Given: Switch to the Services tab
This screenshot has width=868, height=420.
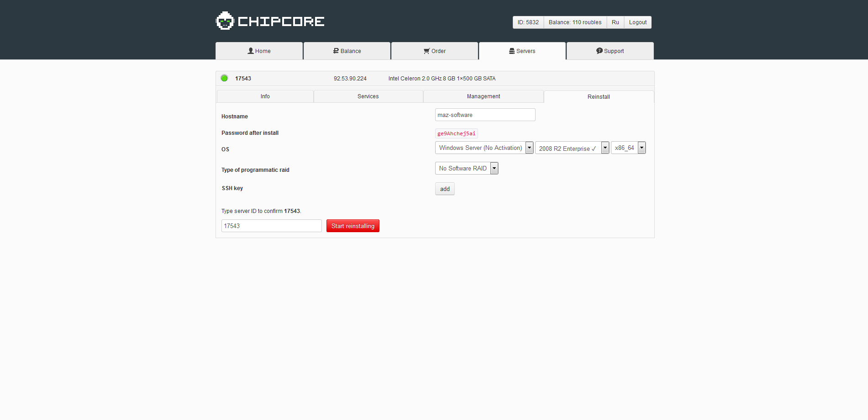Looking at the screenshot, I should [x=368, y=96].
